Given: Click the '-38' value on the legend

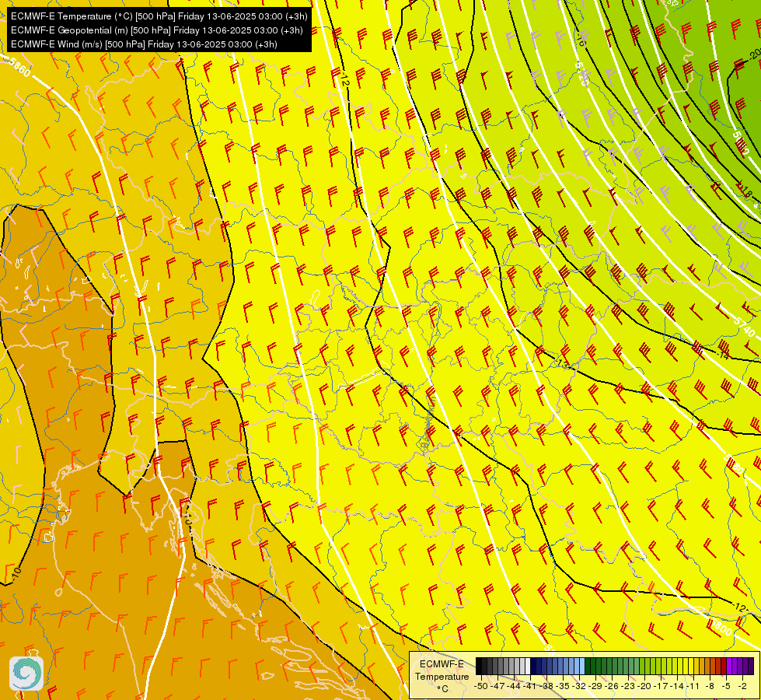Looking at the screenshot, I should [x=546, y=686].
